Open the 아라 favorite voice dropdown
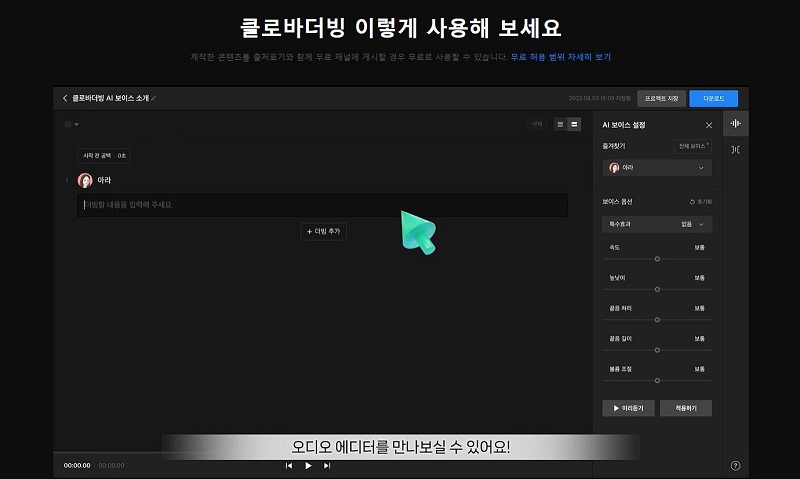 (x=657, y=168)
